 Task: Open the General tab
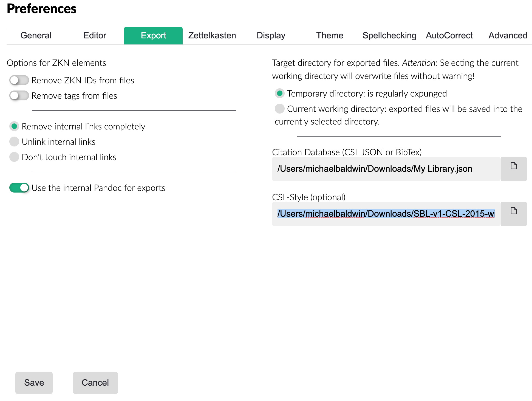[36, 35]
